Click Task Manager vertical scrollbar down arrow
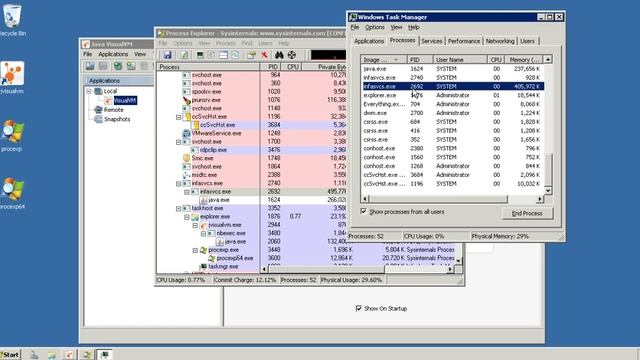This screenshot has height=360, width=640. 548,191
